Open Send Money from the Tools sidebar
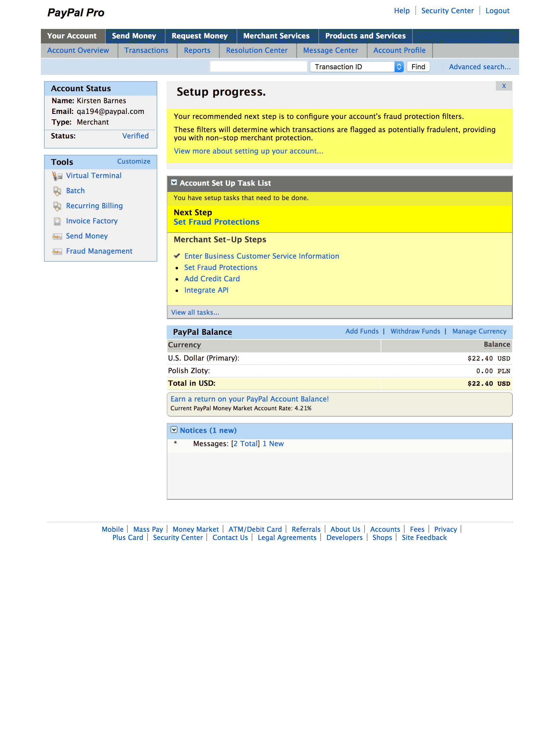This screenshot has width=560, height=730. (87, 236)
